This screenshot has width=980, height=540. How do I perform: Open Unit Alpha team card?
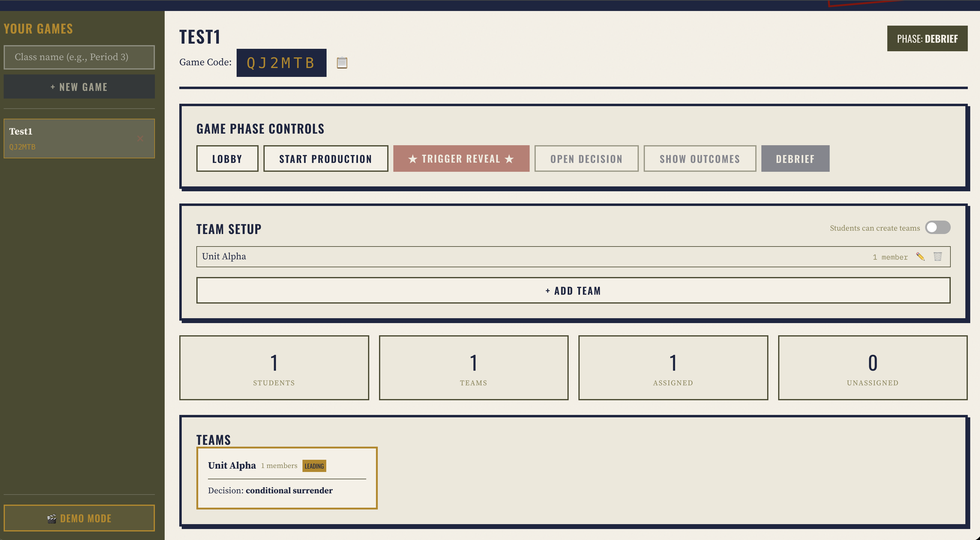tap(287, 478)
